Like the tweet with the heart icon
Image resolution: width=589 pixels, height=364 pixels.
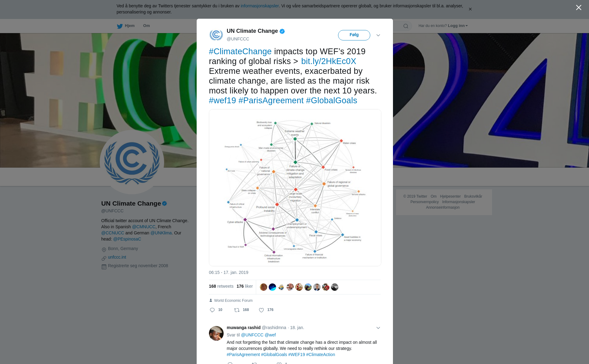(261, 310)
